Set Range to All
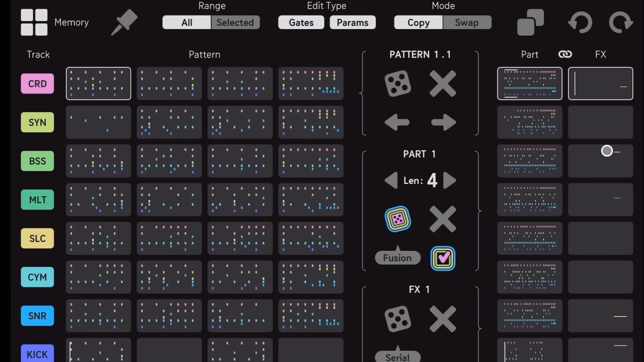Viewport: 644px width, 362px height. pos(187,22)
